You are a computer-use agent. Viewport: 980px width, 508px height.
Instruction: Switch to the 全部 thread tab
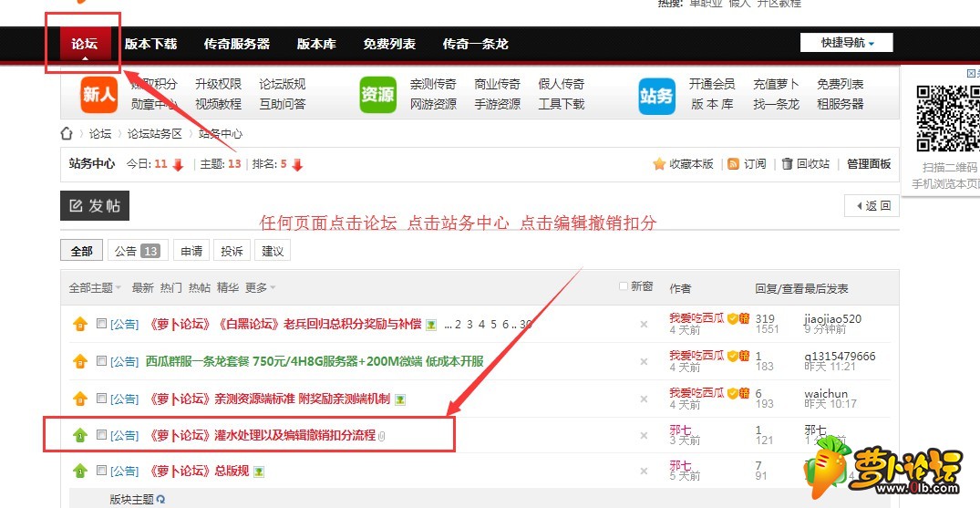point(81,251)
